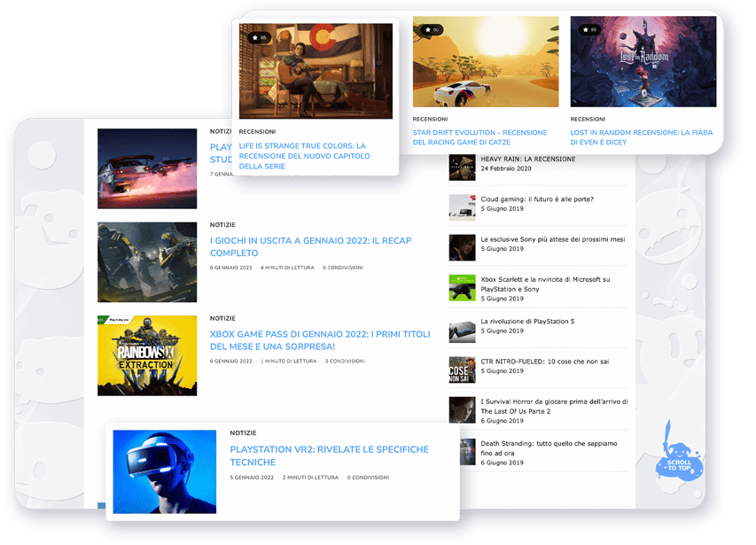
Task: Select Recensioni category above Lost in Random
Action: tap(588, 119)
